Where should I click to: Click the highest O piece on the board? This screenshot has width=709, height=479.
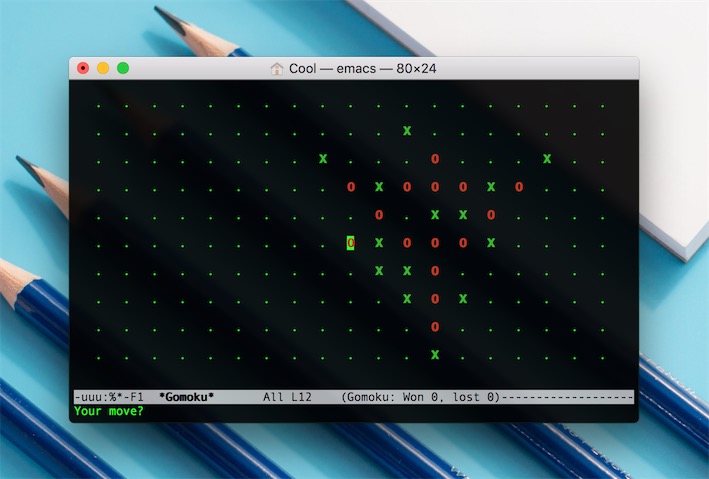(435, 159)
